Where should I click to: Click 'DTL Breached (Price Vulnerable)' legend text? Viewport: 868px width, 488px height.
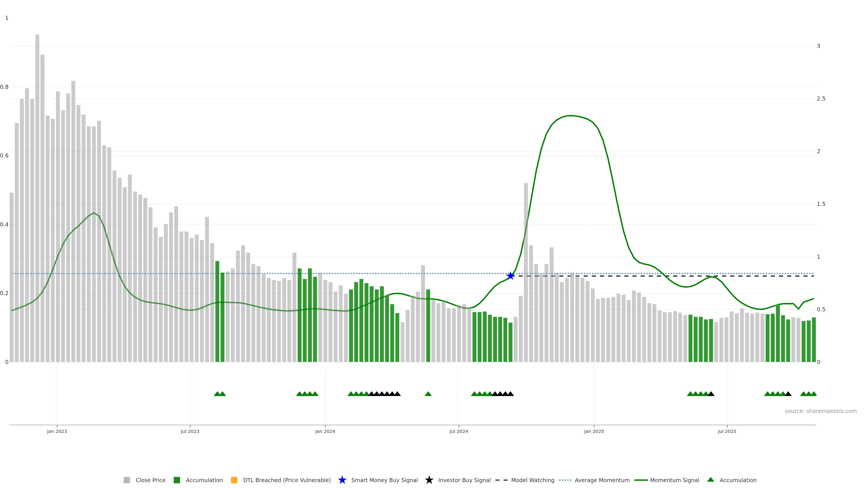pyautogui.click(x=287, y=480)
